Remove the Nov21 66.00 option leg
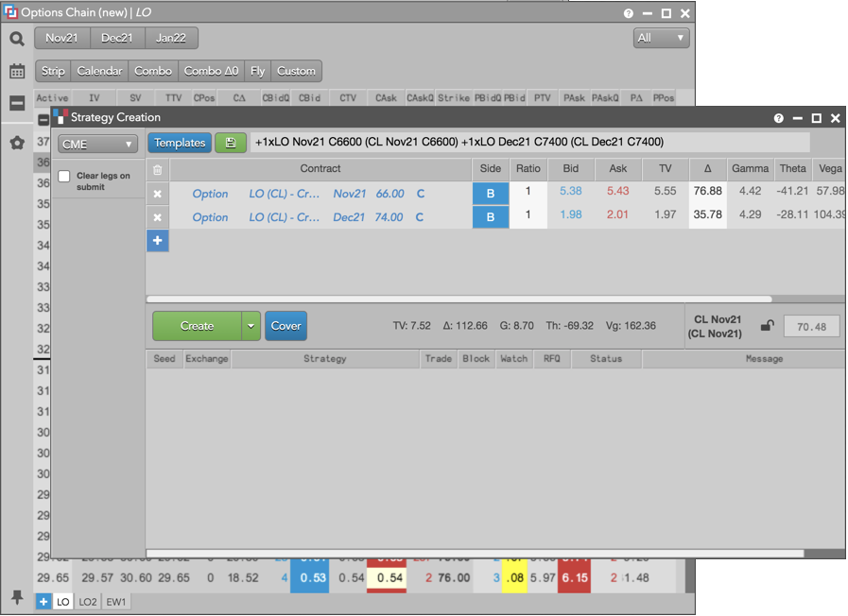Screen dimensions: 848x616 [158, 194]
